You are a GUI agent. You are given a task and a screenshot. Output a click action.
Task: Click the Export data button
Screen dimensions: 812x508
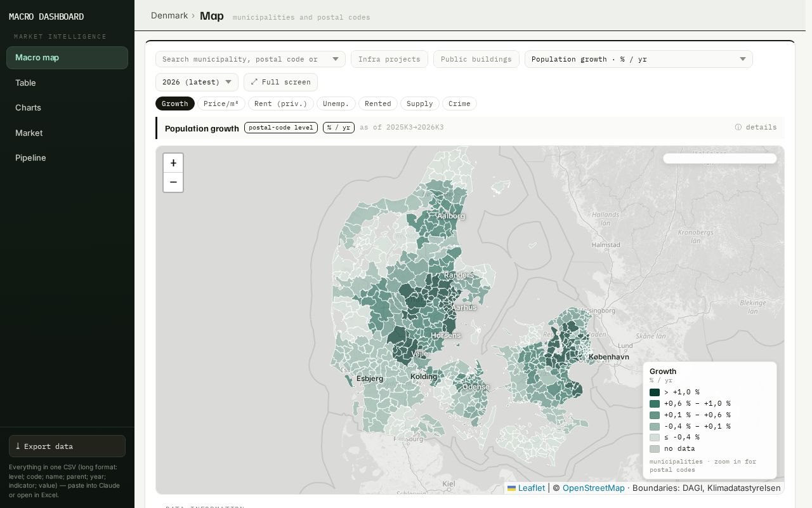(x=67, y=446)
